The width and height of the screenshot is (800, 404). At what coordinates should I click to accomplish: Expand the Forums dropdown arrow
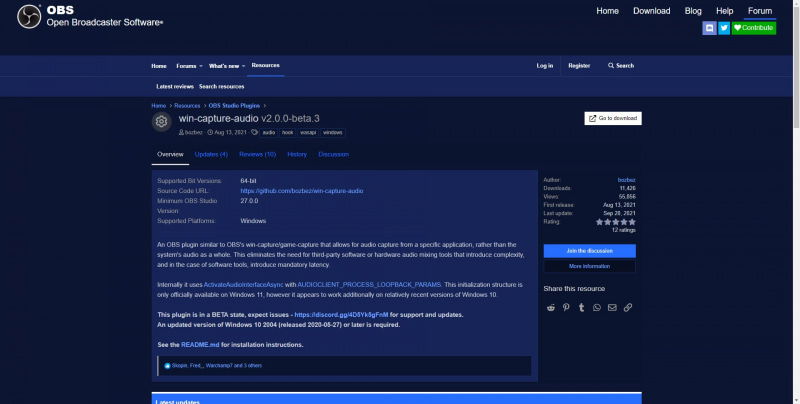tap(201, 66)
